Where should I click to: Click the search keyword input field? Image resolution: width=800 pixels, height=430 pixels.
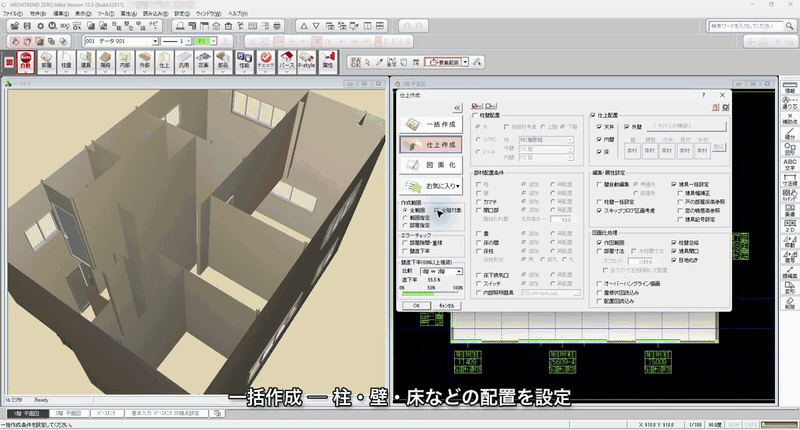click(745, 26)
